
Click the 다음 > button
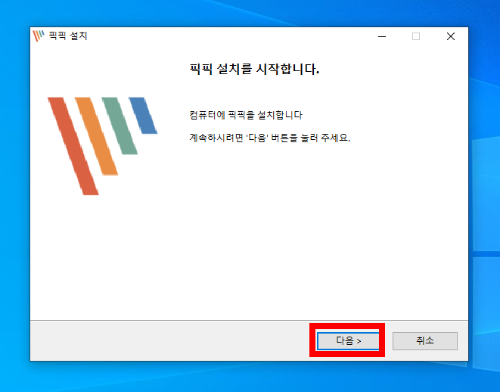pyautogui.click(x=348, y=341)
